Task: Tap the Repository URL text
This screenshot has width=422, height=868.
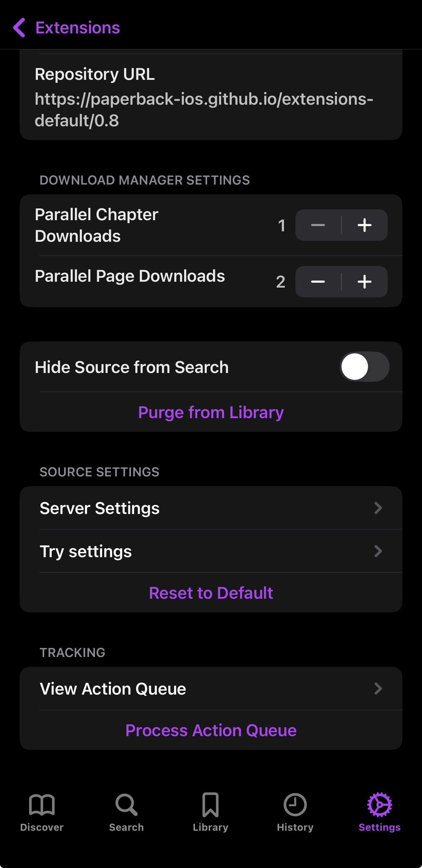Action: tap(204, 110)
